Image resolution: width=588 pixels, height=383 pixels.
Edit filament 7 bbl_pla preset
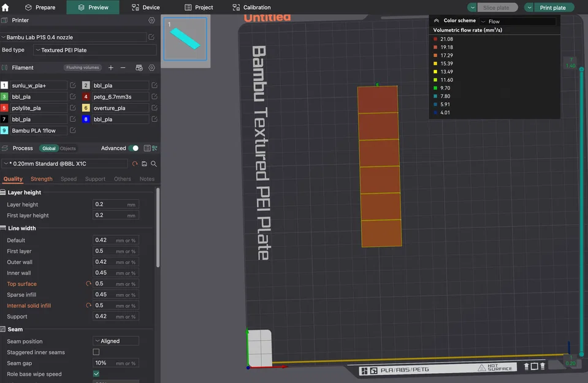[73, 119]
